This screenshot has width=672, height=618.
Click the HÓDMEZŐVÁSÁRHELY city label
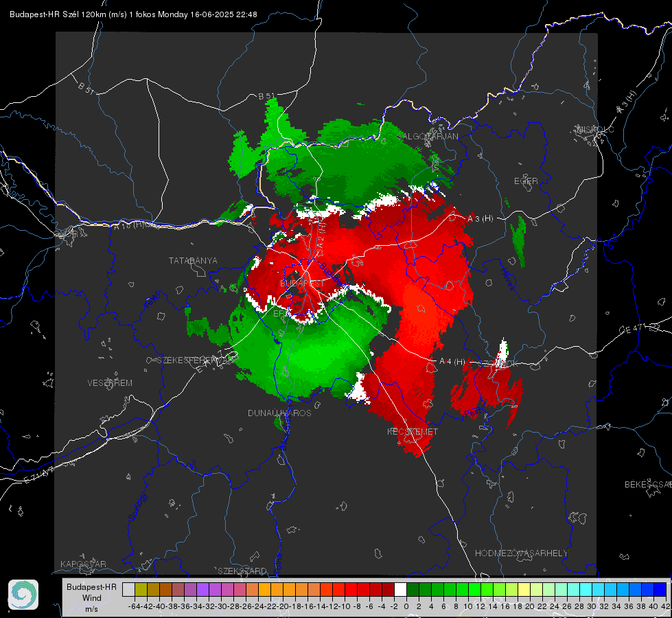coord(522,553)
